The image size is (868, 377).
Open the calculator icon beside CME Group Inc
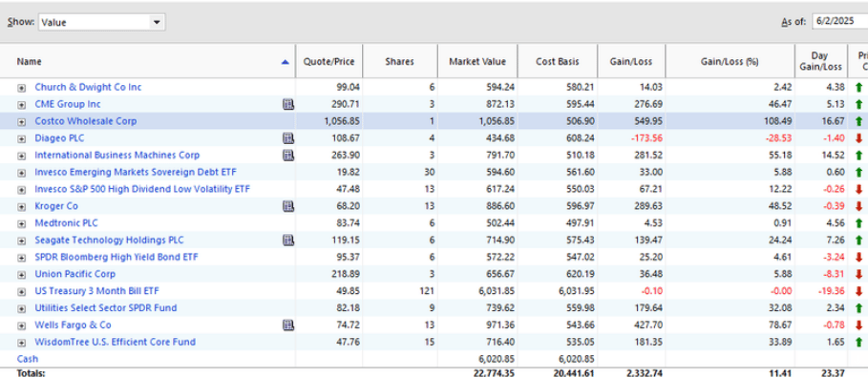(287, 104)
